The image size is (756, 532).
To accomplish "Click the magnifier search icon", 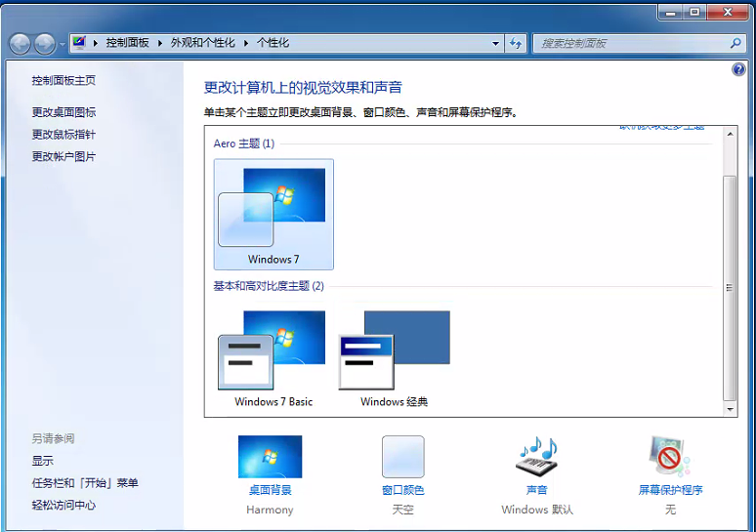I will (x=735, y=43).
